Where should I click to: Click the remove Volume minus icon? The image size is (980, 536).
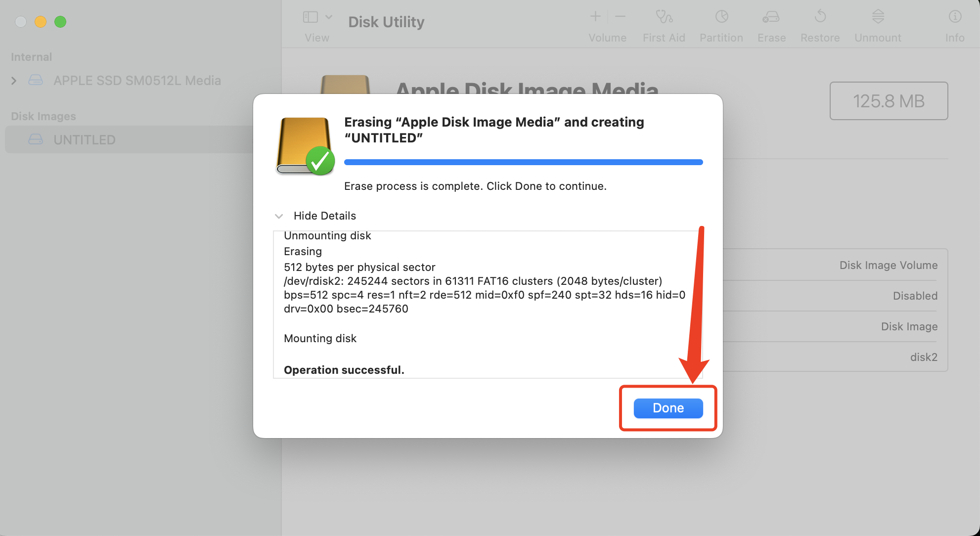(620, 16)
